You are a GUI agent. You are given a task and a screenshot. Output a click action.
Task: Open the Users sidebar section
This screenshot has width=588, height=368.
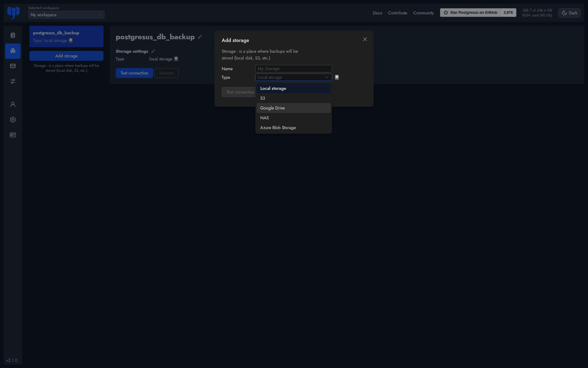pyautogui.click(x=13, y=104)
